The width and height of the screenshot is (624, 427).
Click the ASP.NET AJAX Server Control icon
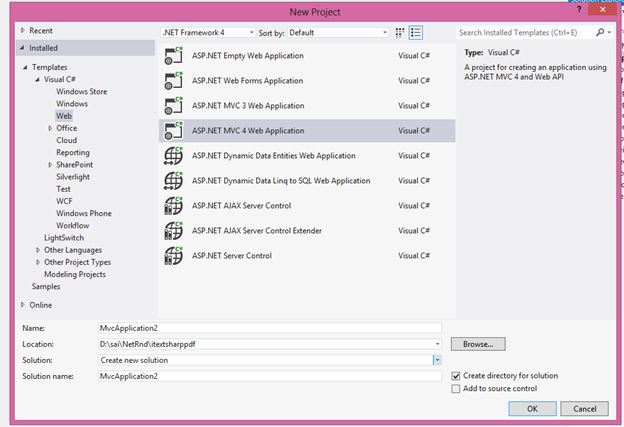point(174,206)
